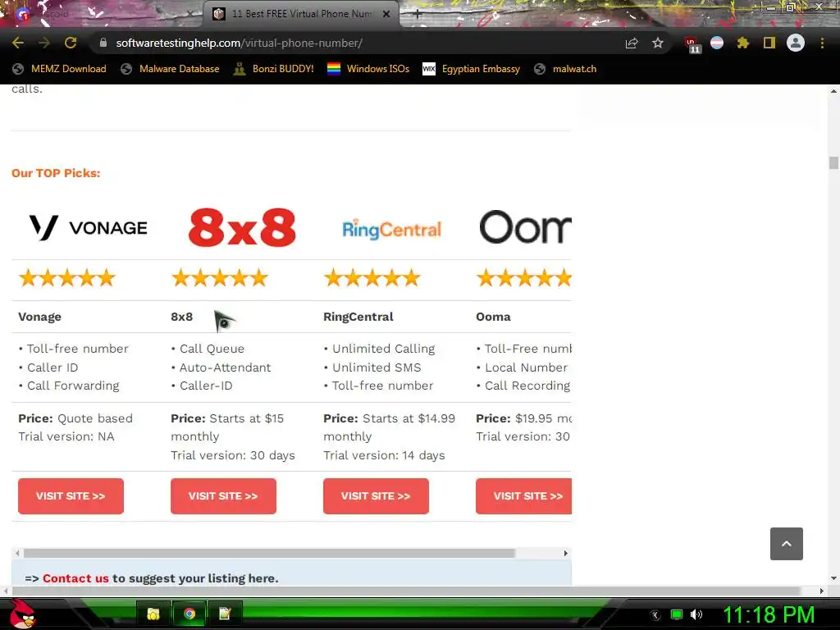The image size is (840, 630).
Task: Click the scroll-to-top chevron button
Action: 787,544
